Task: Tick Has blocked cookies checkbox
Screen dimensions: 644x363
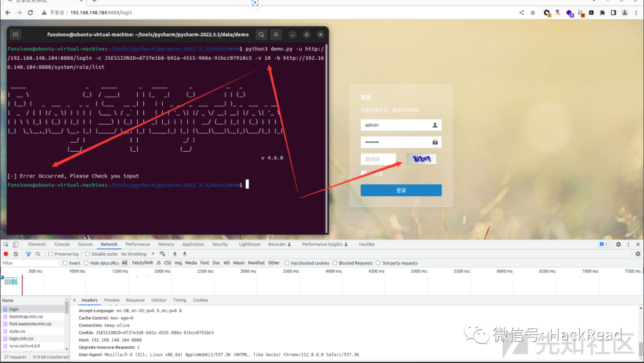Action: point(287,263)
